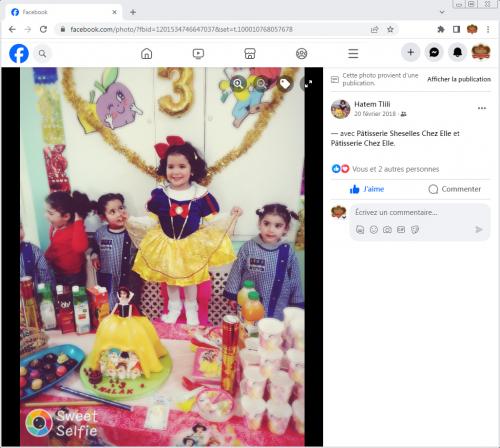Toggle browser side panel
The width and height of the screenshot is (500, 448).
point(456,29)
